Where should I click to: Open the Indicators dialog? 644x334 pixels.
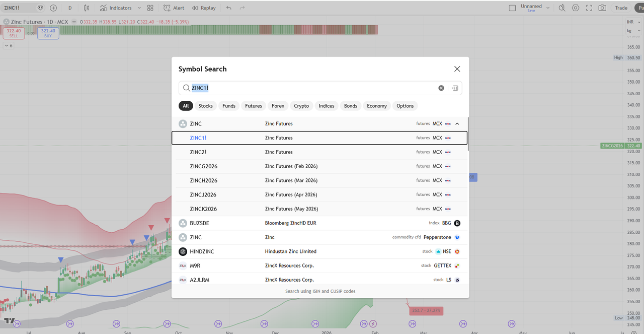(116, 8)
